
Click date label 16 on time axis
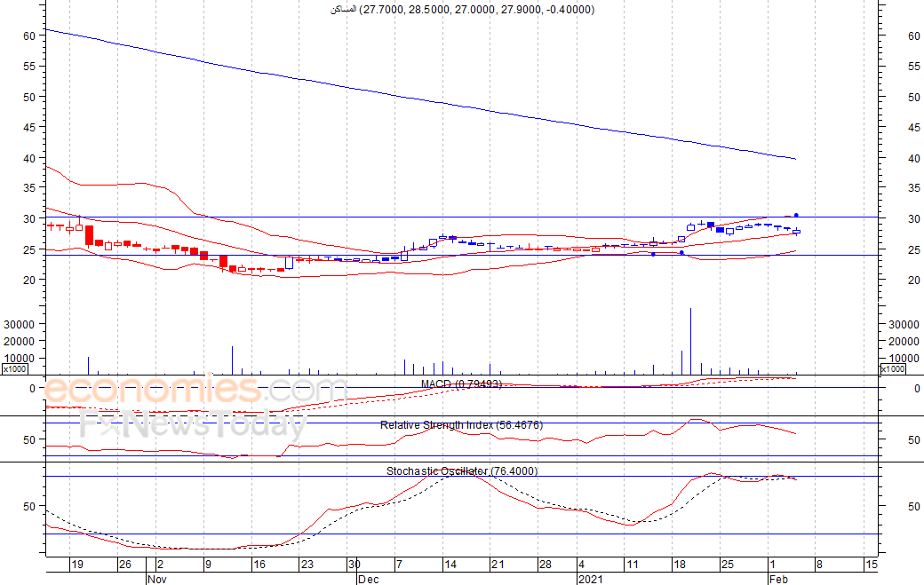pos(259,565)
